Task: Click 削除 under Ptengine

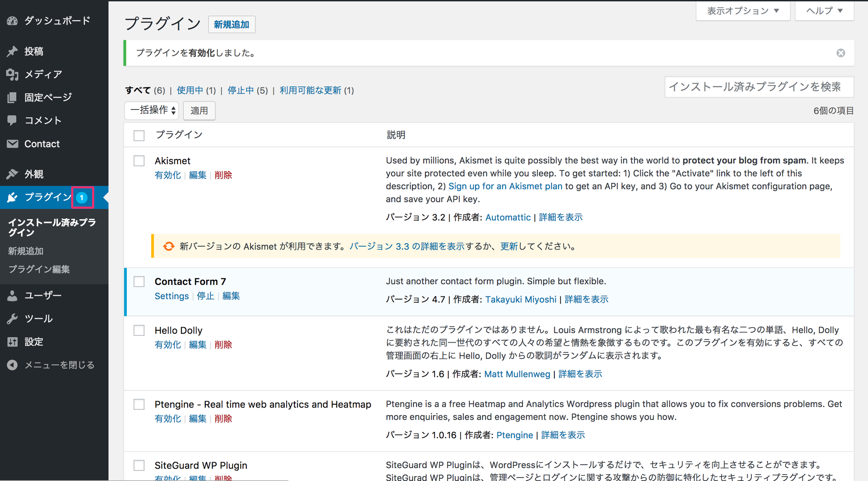Action: tap(223, 419)
